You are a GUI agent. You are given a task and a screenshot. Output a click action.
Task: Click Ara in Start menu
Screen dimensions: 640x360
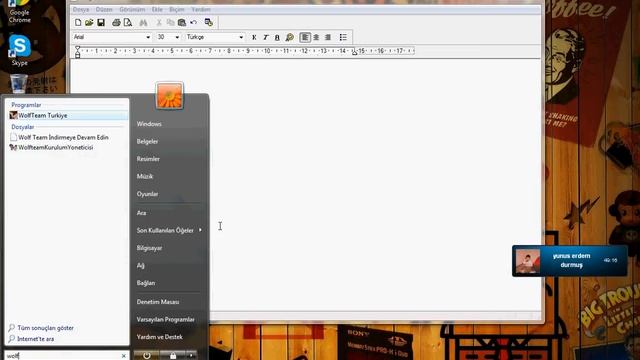[x=141, y=213]
